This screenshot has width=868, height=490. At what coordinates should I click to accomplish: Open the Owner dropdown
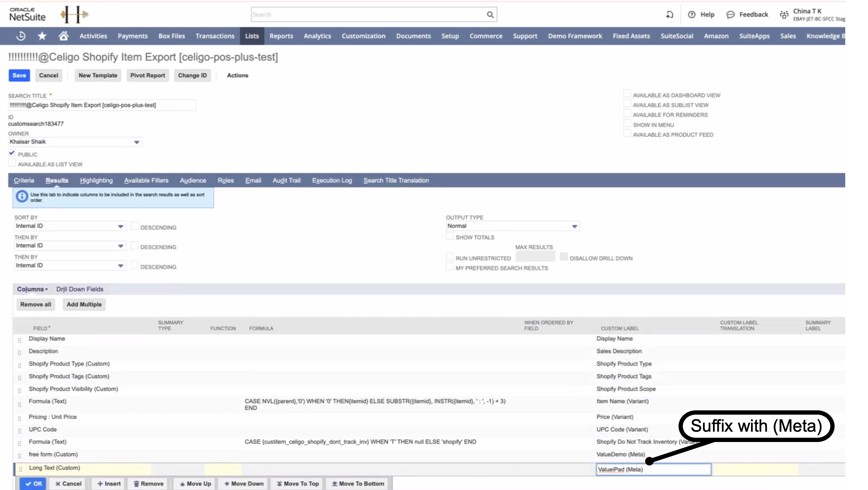[x=136, y=142]
